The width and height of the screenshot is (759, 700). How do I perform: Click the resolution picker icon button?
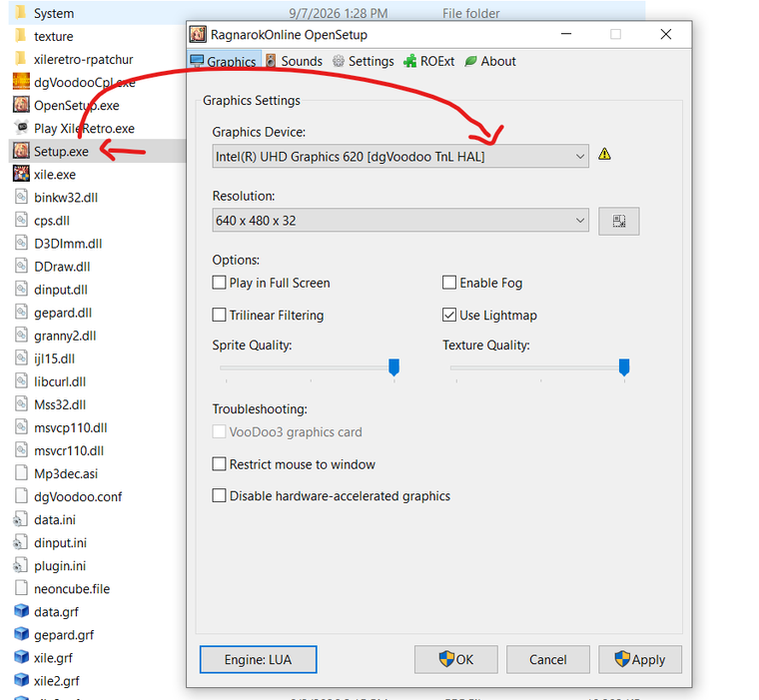pos(618,222)
